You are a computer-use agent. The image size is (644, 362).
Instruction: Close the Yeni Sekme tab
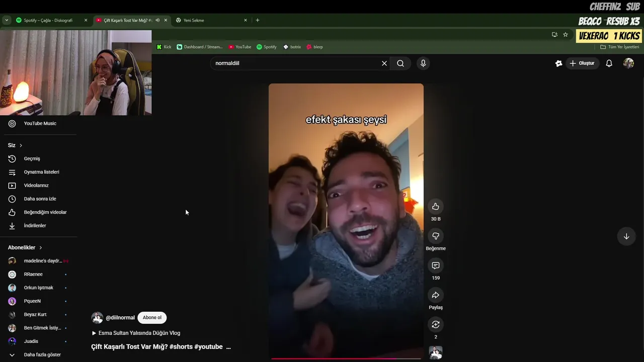tap(246, 20)
